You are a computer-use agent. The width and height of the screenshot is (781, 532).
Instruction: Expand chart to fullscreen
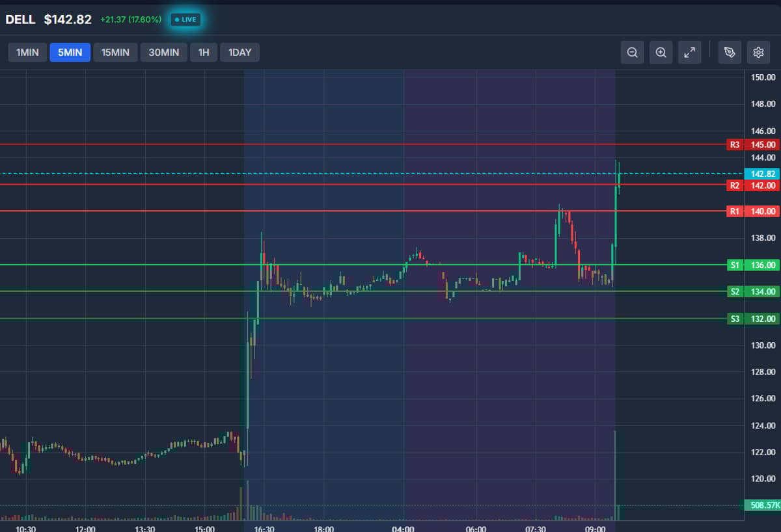coord(689,53)
